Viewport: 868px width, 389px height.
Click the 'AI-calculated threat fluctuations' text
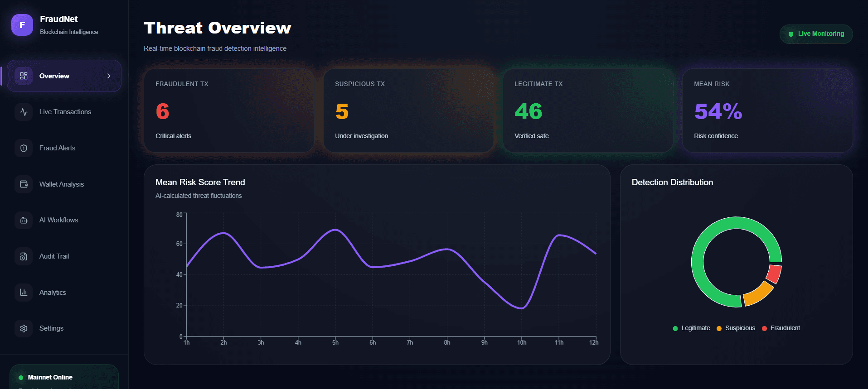199,196
